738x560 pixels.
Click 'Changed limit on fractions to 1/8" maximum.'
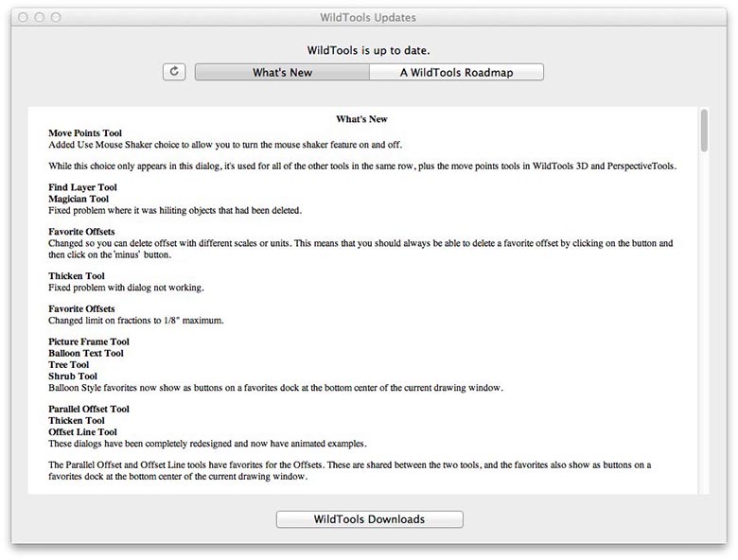136,321
